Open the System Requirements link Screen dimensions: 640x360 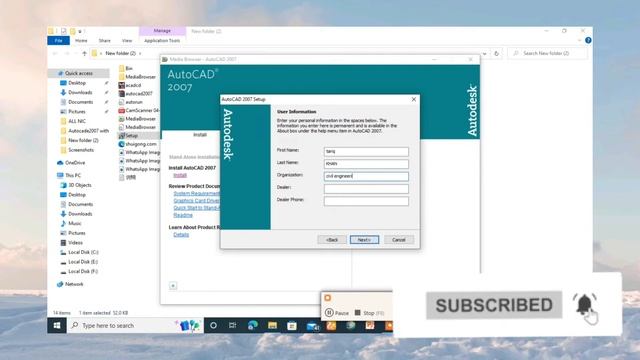click(x=196, y=193)
